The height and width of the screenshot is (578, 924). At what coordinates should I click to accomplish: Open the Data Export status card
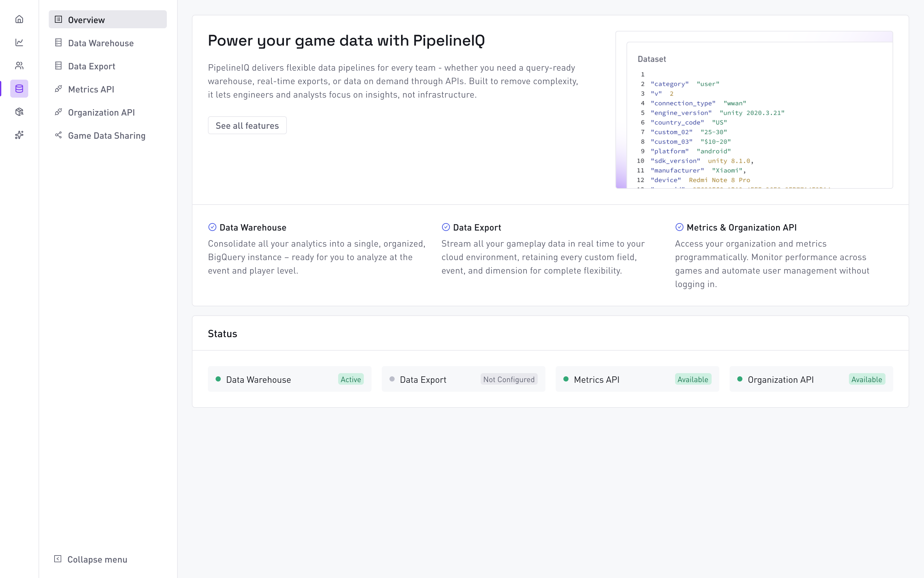[x=463, y=379]
